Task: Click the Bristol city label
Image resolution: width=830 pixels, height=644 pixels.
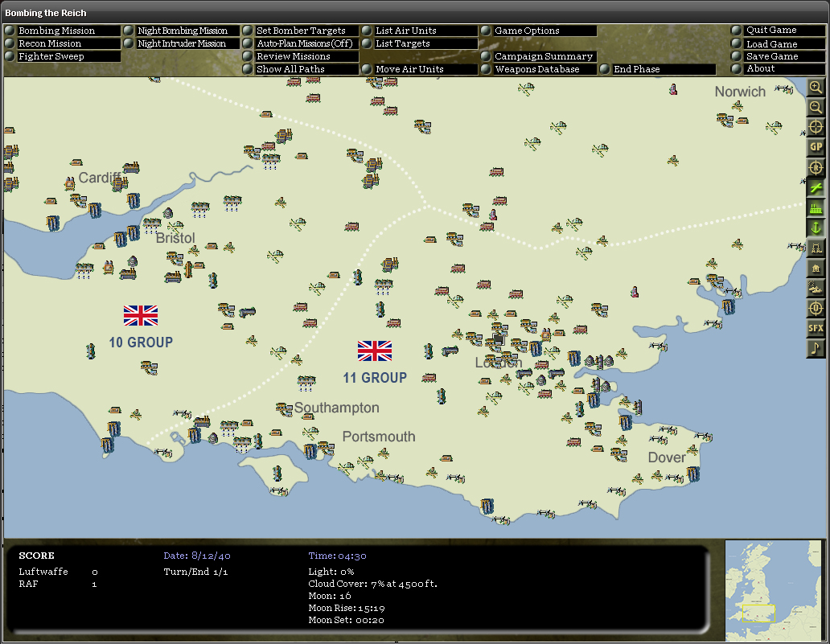Action: click(175, 238)
